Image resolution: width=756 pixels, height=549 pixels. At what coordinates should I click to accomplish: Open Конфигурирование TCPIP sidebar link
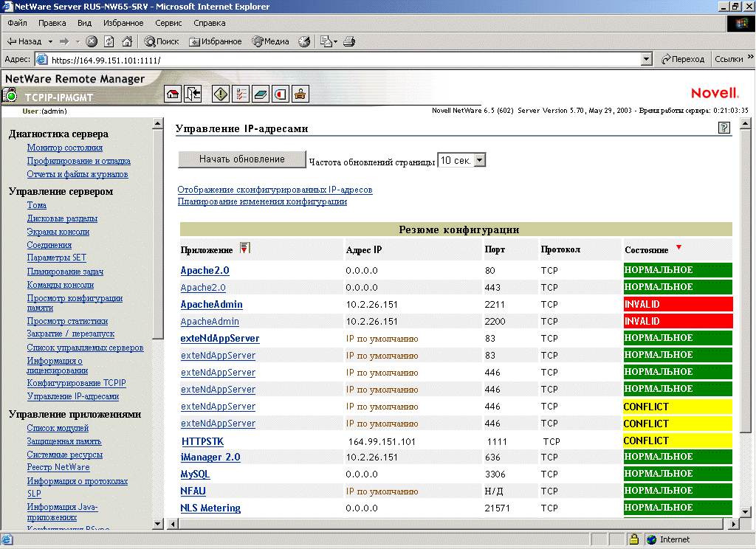[77, 383]
